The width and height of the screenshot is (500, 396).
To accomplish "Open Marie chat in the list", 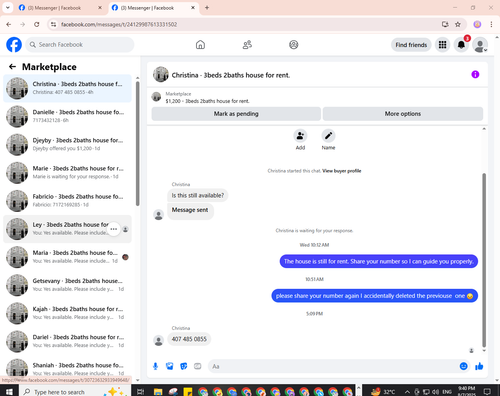I will (x=67, y=173).
